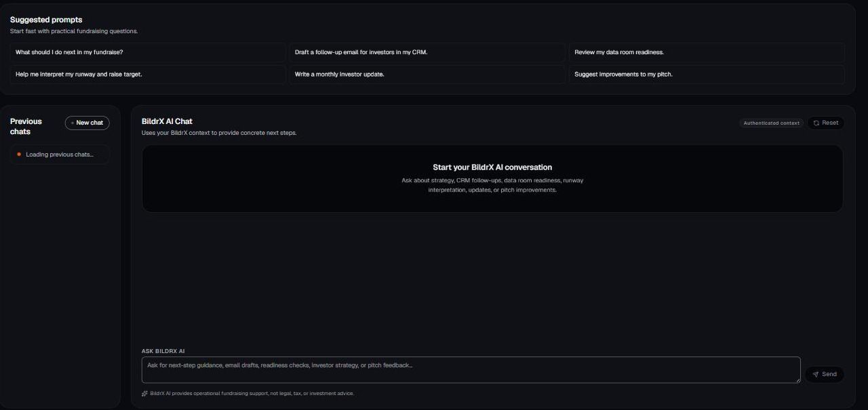This screenshot has height=410, width=868.
Task: Choose the "Write a monthly investor update" prompt
Action: (427, 74)
